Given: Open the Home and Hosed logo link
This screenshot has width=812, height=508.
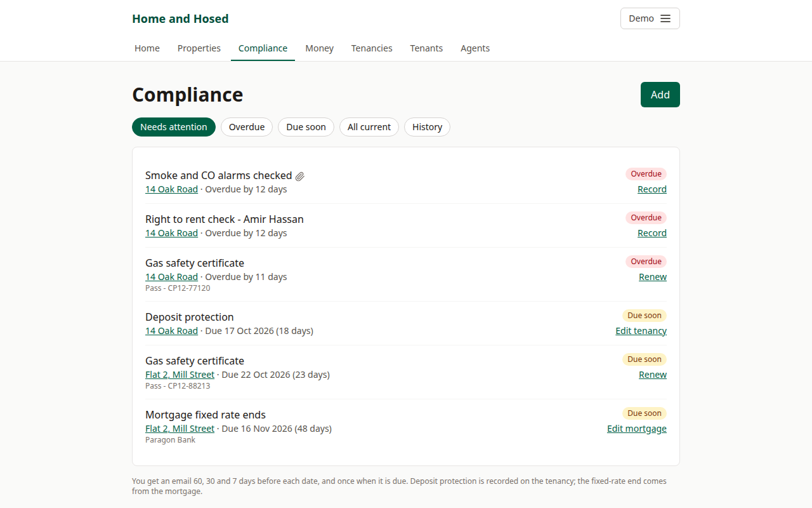Looking at the screenshot, I should pos(180,18).
